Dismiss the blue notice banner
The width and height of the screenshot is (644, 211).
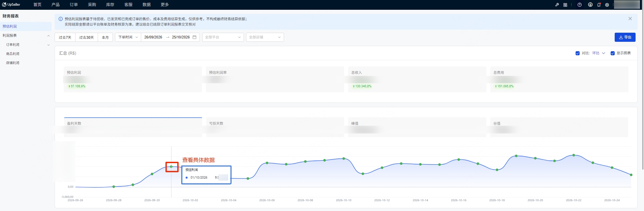pyautogui.click(x=630, y=19)
